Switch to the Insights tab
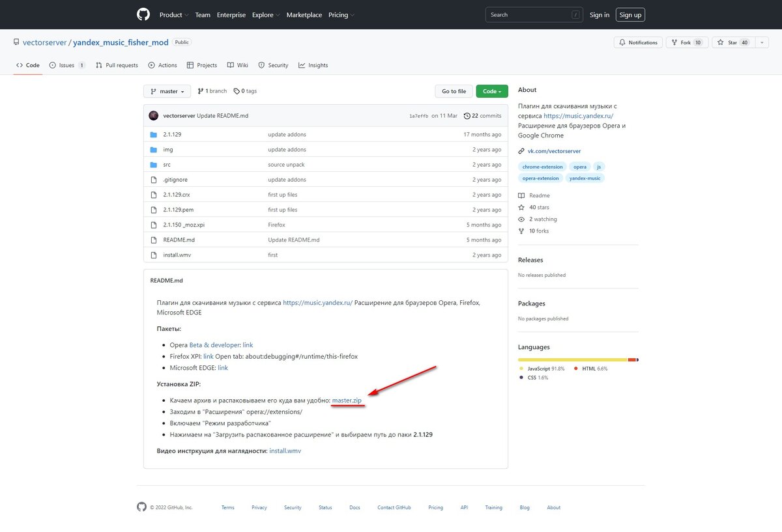The height and width of the screenshot is (532, 782). [x=313, y=65]
